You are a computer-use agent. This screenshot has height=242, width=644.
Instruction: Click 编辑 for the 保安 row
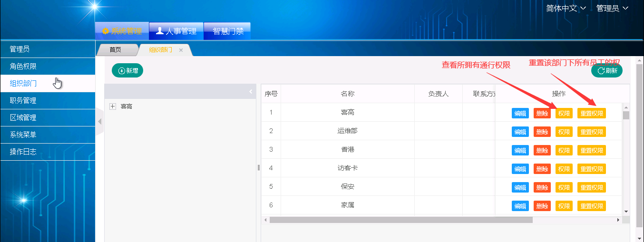[520, 187]
